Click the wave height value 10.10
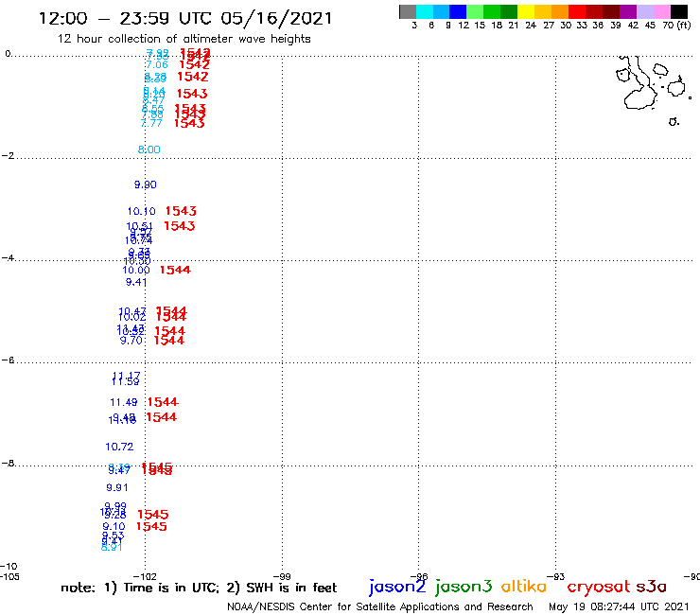Viewport: 700px width, 615px height. [x=142, y=211]
